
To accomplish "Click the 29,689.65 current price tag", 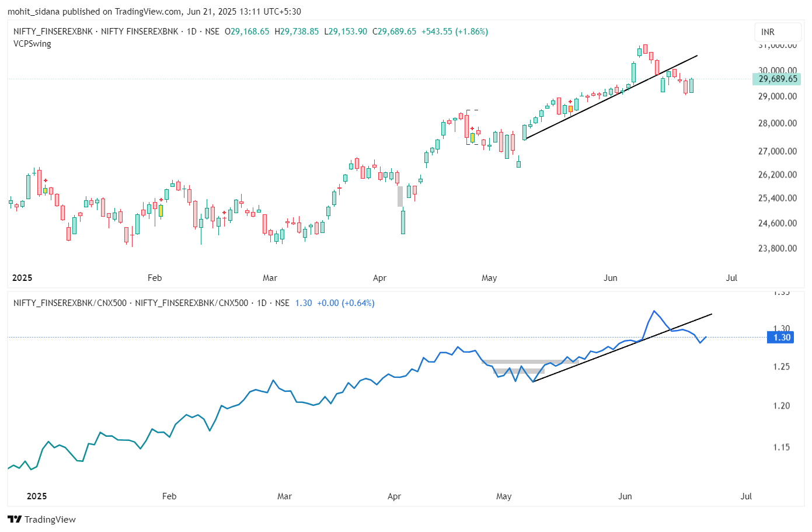I will pos(777,79).
